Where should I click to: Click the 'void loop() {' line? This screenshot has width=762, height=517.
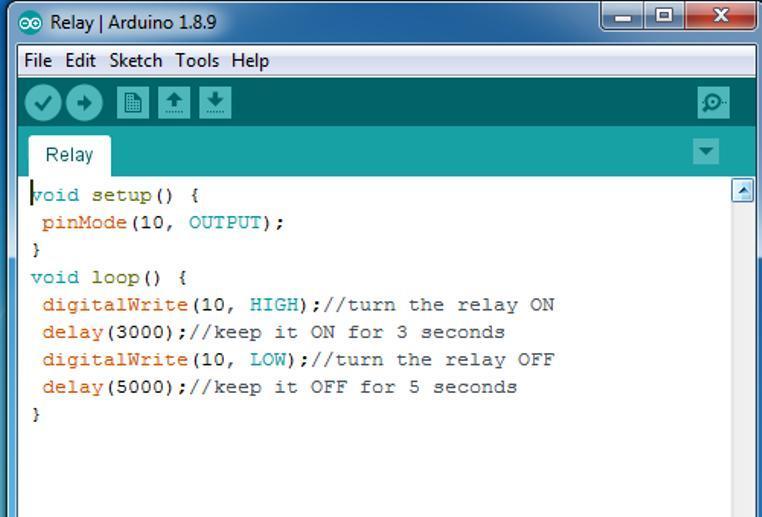[x=109, y=277]
